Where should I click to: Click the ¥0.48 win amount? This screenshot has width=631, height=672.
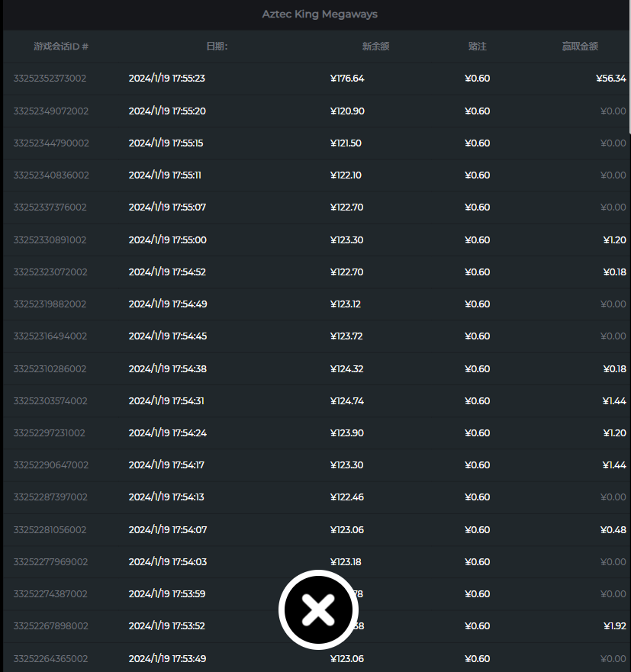(613, 530)
